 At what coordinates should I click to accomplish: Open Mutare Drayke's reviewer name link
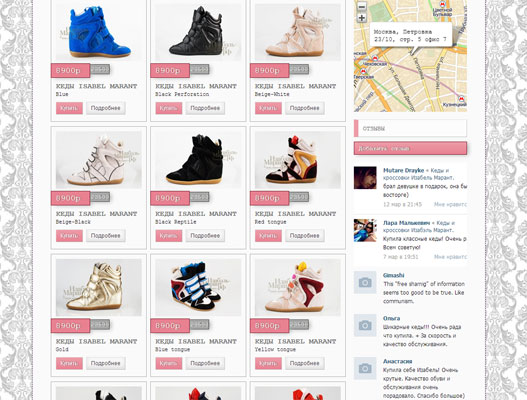(x=403, y=170)
